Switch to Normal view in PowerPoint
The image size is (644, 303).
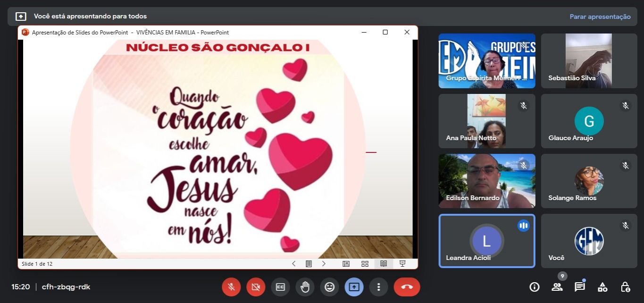tap(346, 264)
